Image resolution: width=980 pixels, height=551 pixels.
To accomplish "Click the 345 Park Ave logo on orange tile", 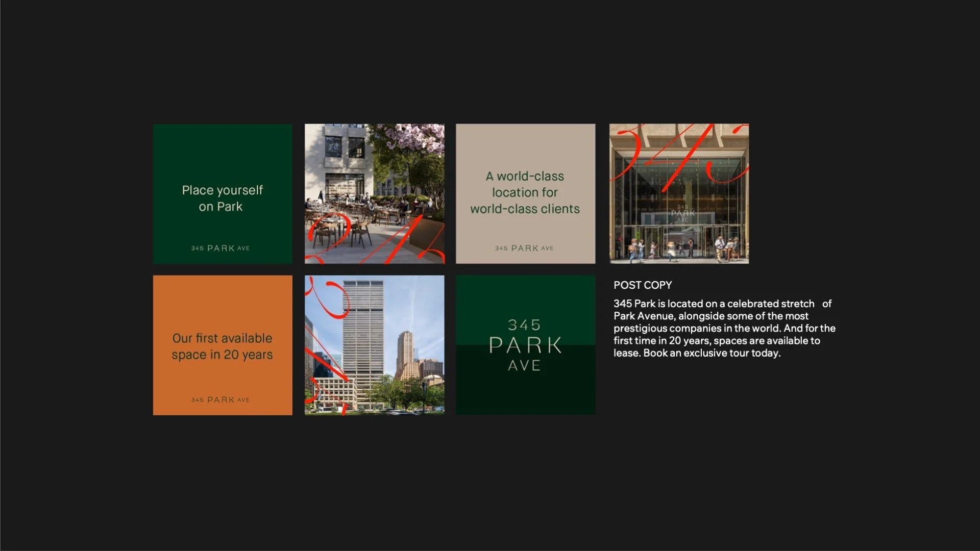I will (x=220, y=399).
